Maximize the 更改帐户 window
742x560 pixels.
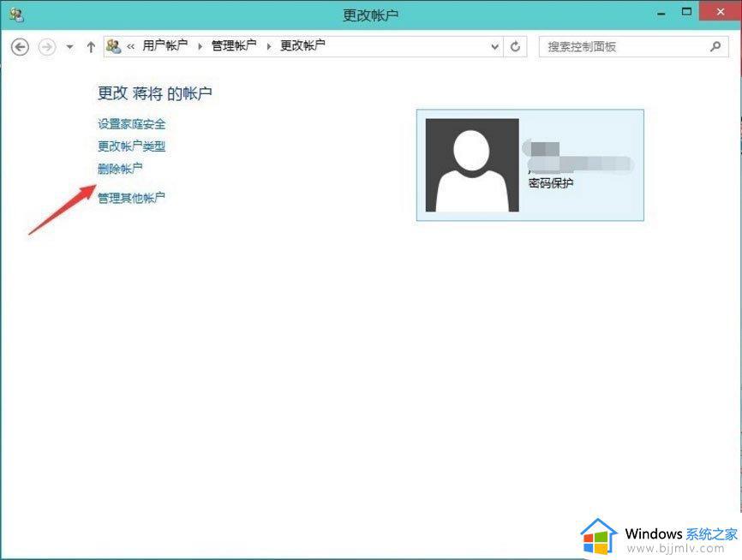tap(686, 12)
